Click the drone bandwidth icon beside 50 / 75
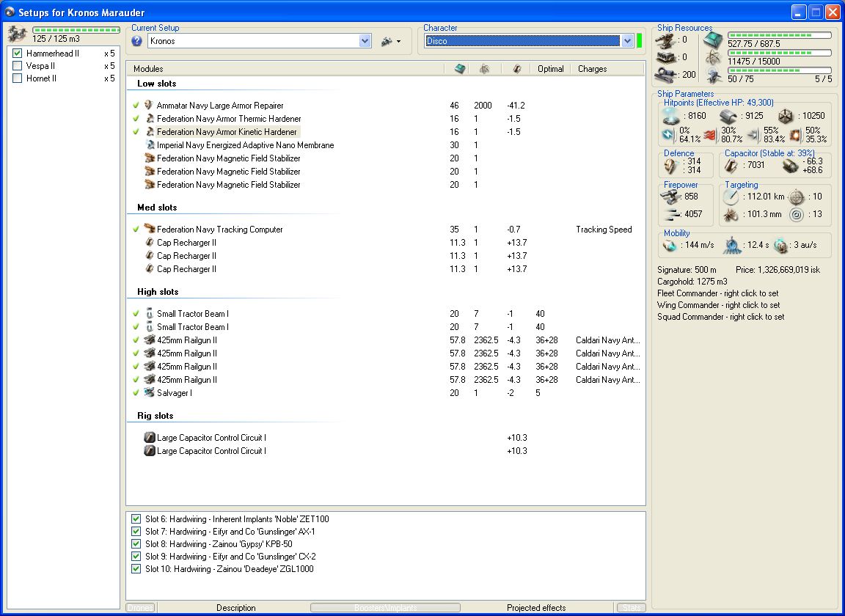The image size is (845, 616). point(714,76)
